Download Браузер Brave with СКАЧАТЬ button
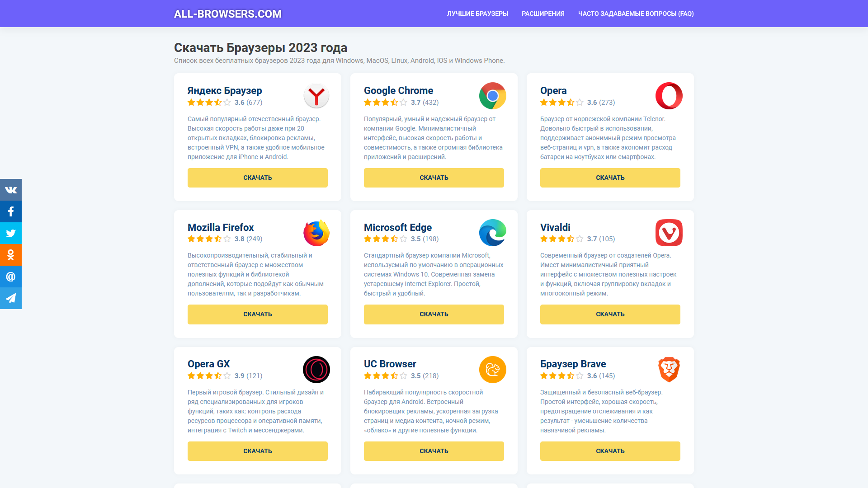 (x=610, y=451)
